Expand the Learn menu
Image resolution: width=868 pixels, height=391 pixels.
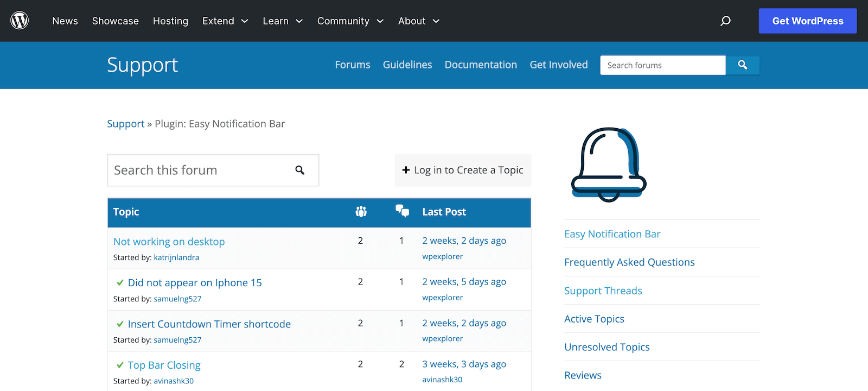pyautogui.click(x=283, y=21)
